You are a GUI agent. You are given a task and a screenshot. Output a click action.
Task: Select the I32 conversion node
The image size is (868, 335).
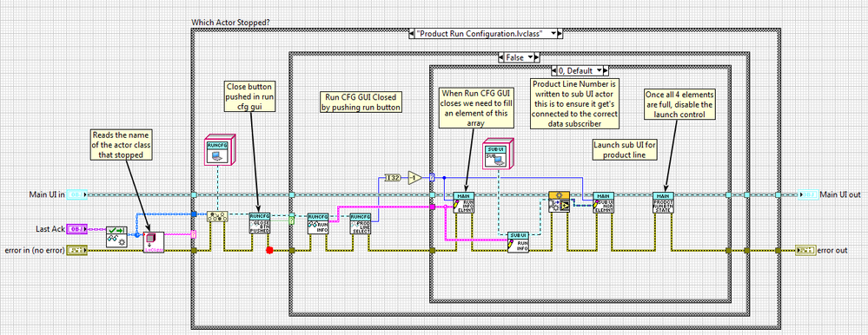392,177
